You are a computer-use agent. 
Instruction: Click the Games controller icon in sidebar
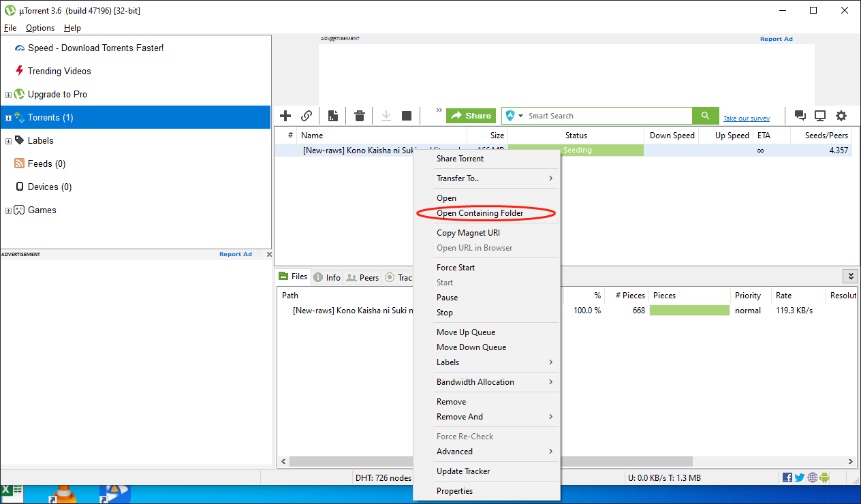coord(20,210)
